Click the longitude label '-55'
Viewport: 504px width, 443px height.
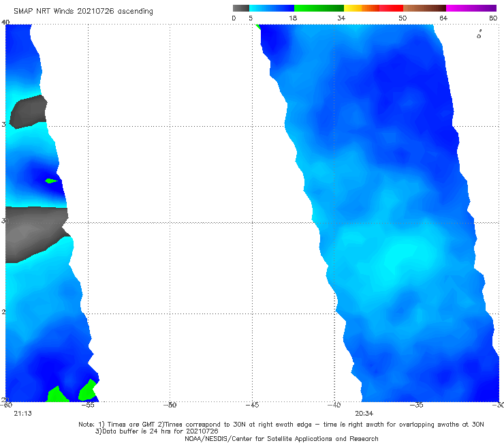point(88,405)
